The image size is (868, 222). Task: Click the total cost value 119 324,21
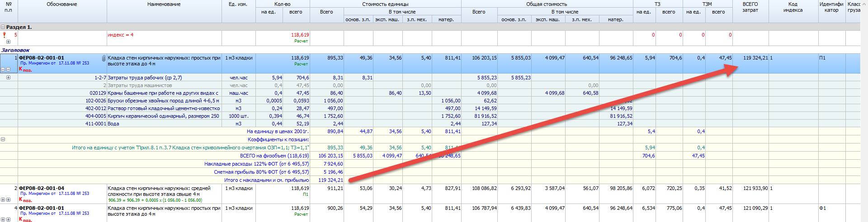click(755, 58)
